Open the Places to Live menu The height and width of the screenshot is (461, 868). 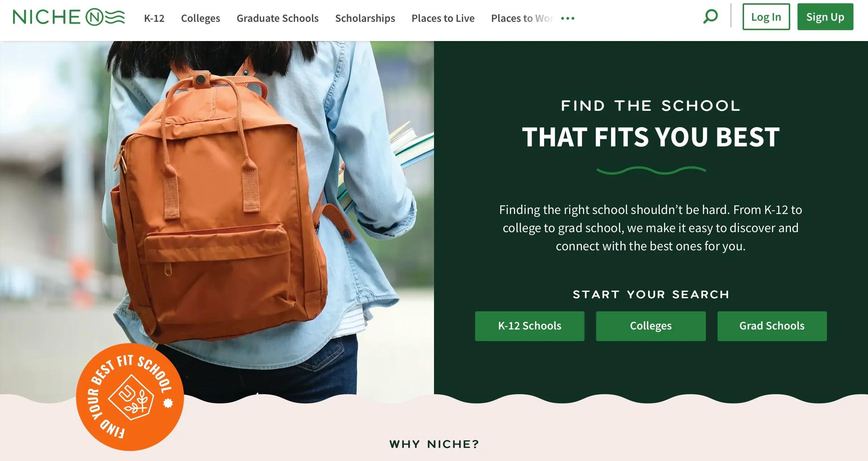coord(443,18)
